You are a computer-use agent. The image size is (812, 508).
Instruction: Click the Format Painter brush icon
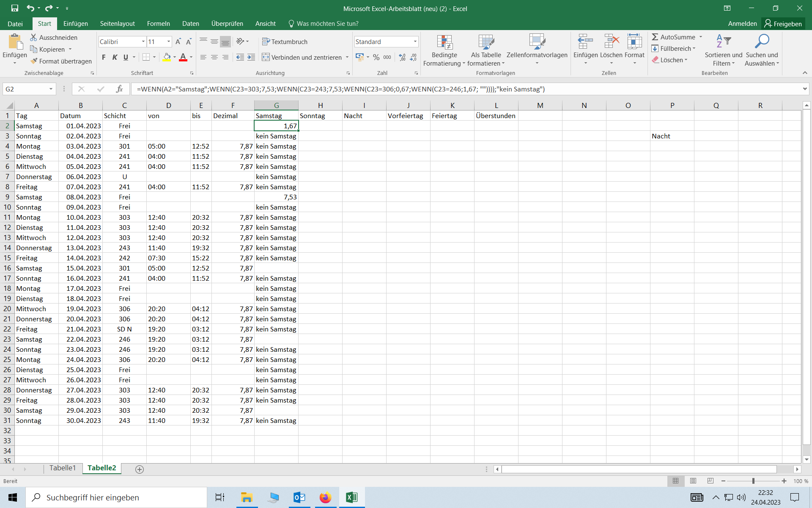click(x=34, y=61)
